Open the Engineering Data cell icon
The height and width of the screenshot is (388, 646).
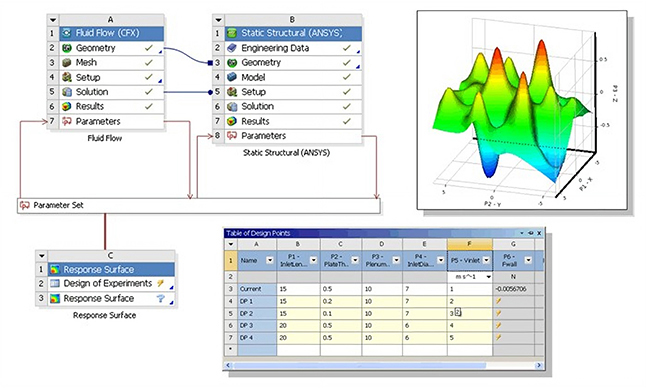(x=232, y=48)
